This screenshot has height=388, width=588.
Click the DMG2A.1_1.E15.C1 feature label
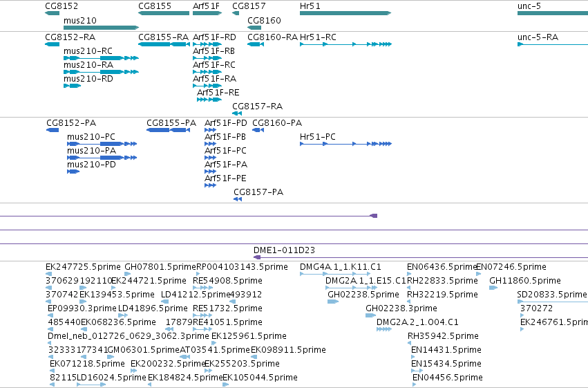(366, 281)
